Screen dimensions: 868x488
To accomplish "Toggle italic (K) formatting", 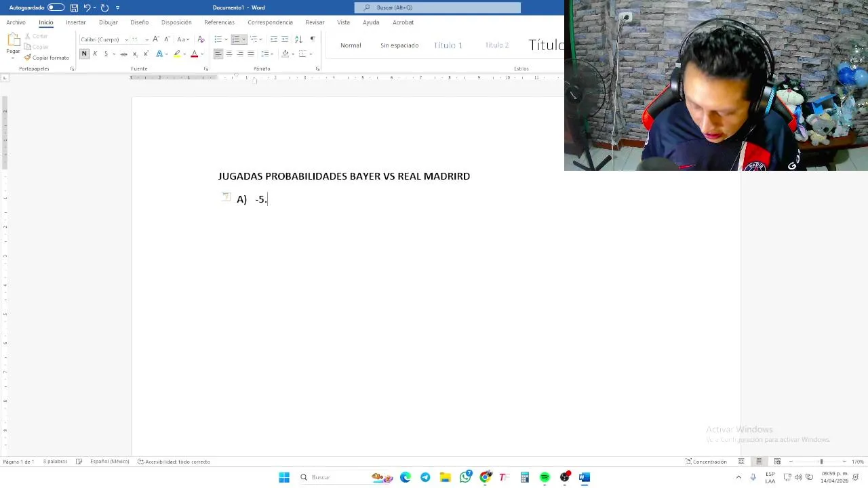I will point(95,54).
